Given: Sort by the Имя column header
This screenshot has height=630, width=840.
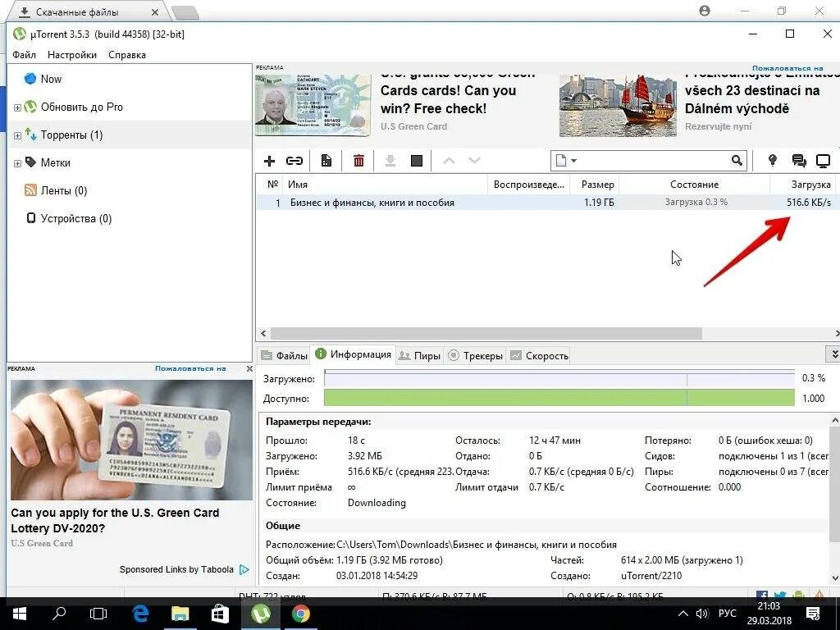Looking at the screenshot, I should click(386, 185).
